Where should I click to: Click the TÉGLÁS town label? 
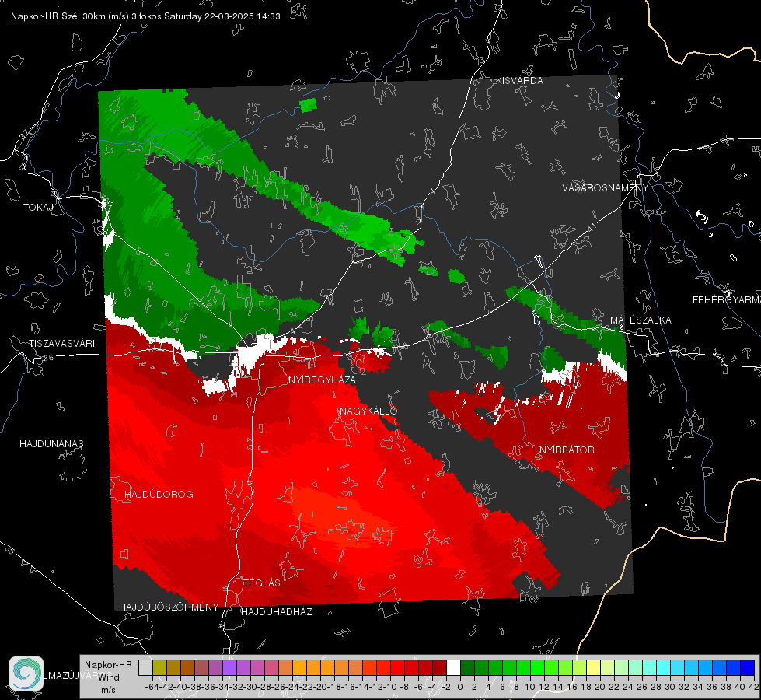[262, 583]
